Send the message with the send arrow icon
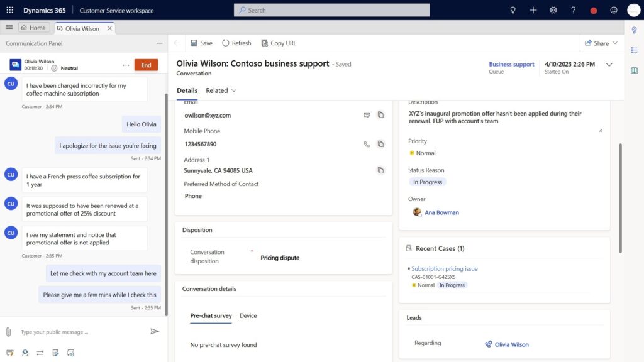The height and width of the screenshot is (362, 644). pyautogui.click(x=155, y=331)
